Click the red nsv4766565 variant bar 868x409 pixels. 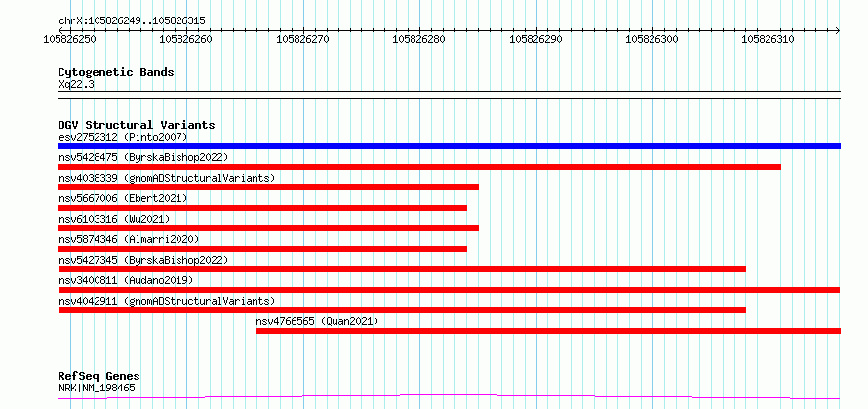click(548, 331)
